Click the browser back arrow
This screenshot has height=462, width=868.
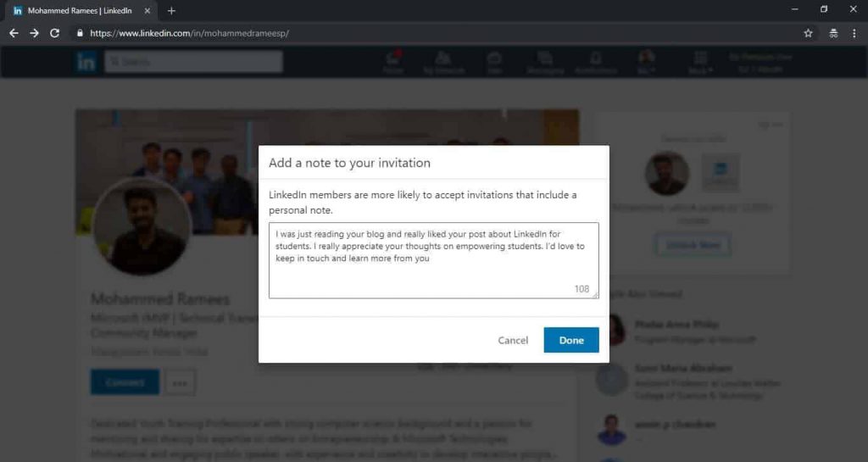point(14,33)
